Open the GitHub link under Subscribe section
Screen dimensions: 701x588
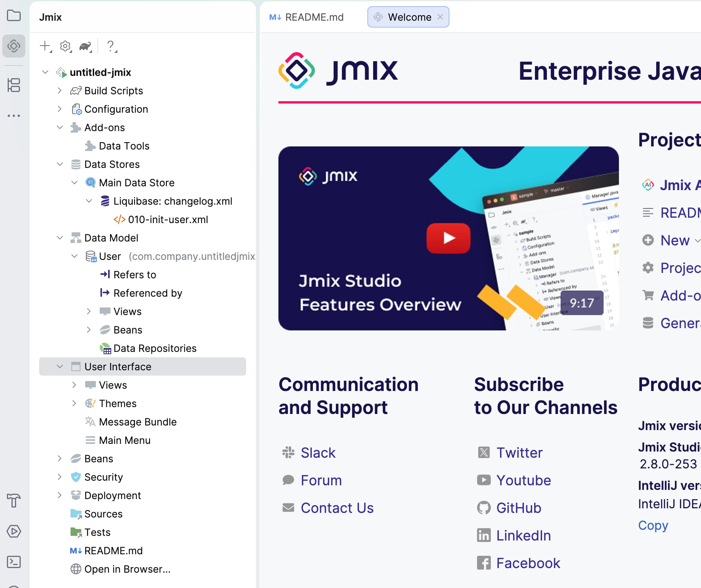tap(518, 508)
